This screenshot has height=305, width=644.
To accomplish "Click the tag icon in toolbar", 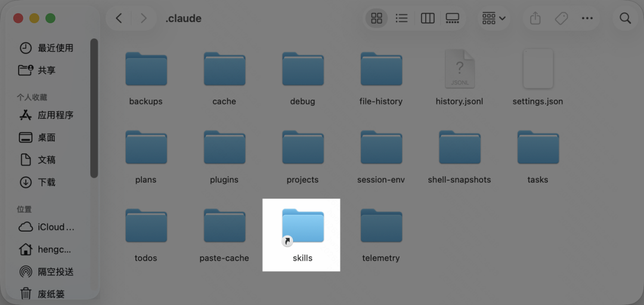I will tap(561, 18).
